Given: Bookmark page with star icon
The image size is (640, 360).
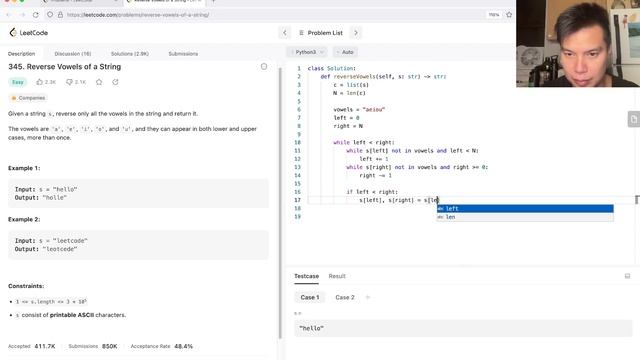Looking at the screenshot, I should [509, 15].
